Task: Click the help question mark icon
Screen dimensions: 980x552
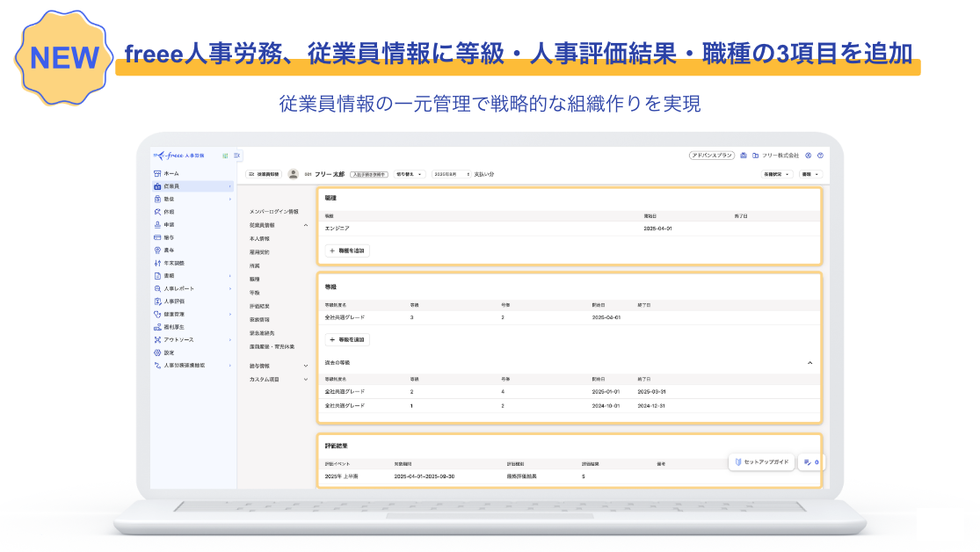Action: [819, 156]
